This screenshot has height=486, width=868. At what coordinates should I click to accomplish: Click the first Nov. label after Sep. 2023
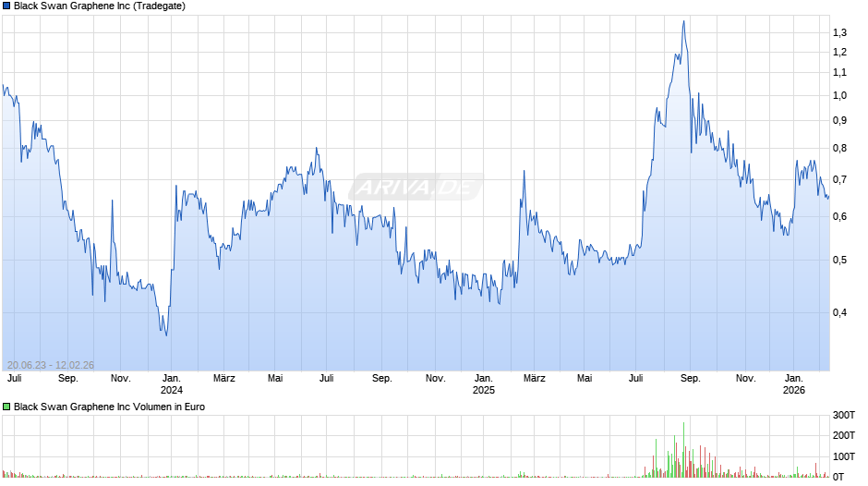[121, 379]
